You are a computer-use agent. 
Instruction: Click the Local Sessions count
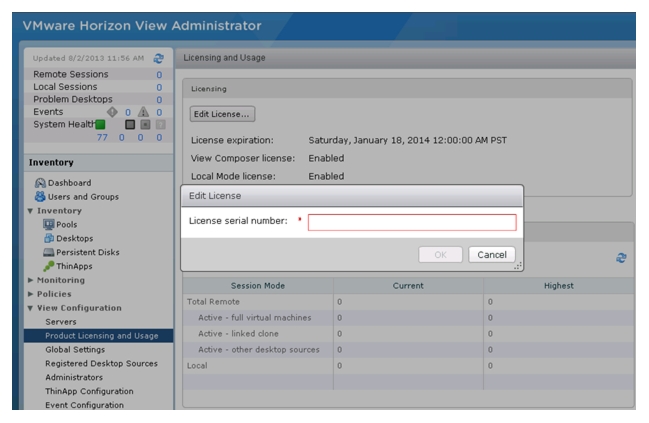pyautogui.click(x=159, y=87)
